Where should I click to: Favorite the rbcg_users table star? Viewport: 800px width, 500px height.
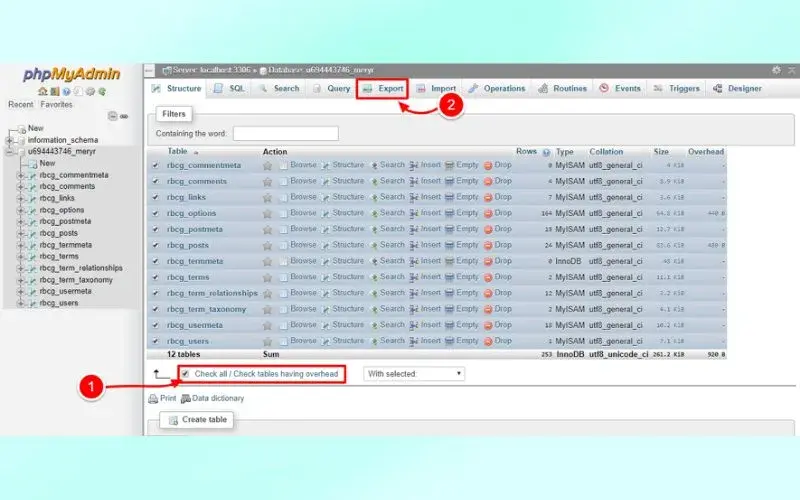[267, 341]
